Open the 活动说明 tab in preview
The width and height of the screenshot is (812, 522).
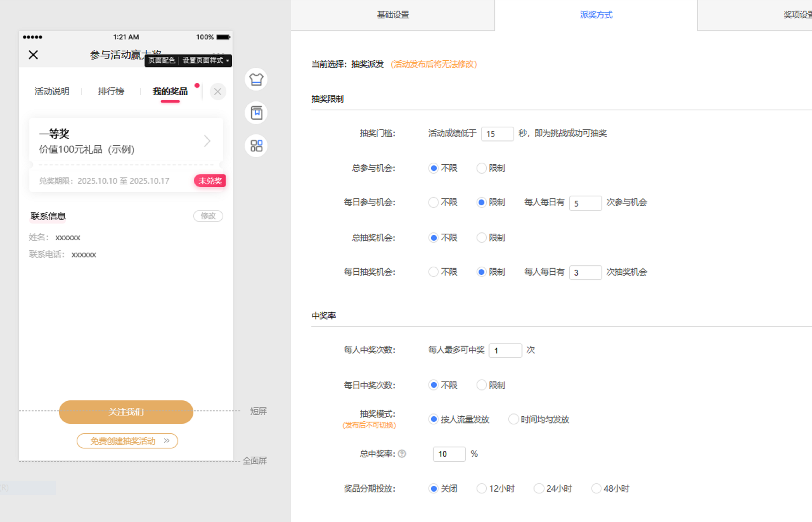click(52, 92)
